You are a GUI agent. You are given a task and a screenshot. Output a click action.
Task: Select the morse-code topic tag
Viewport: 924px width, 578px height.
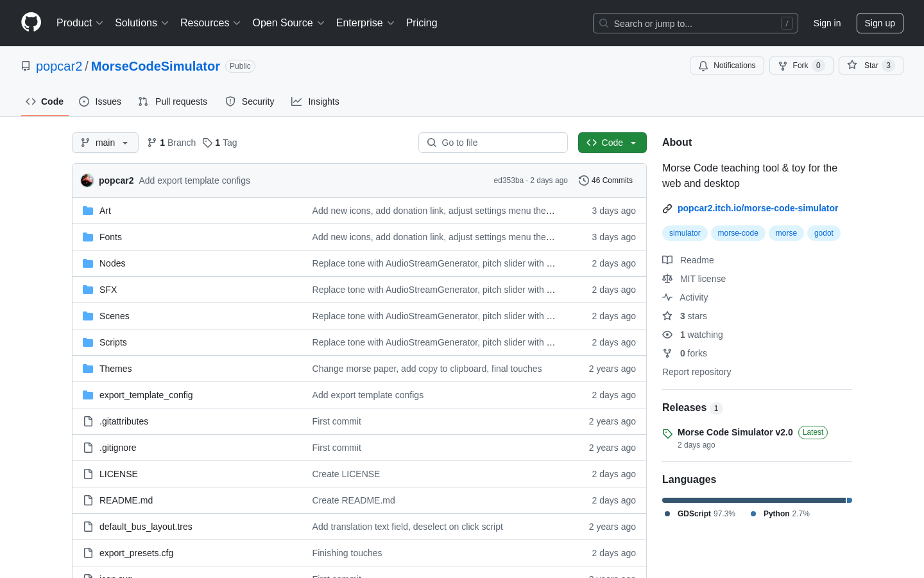(738, 233)
